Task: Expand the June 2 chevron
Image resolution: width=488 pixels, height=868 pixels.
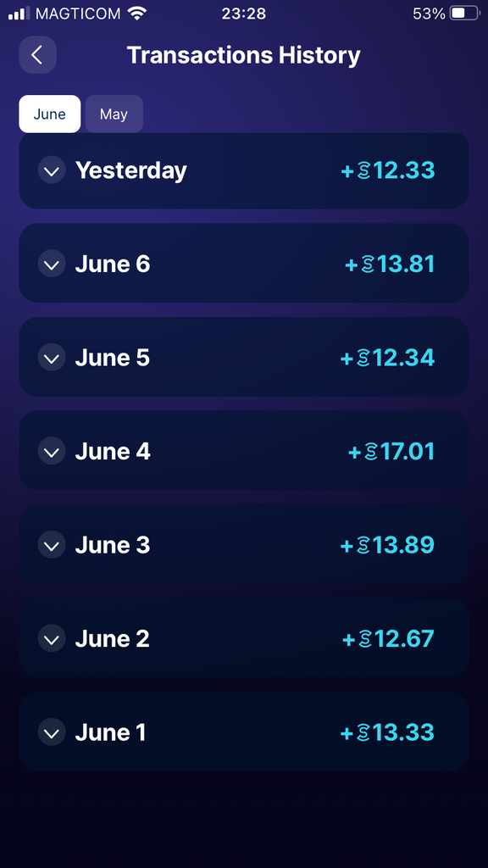Action: [52, 638]
